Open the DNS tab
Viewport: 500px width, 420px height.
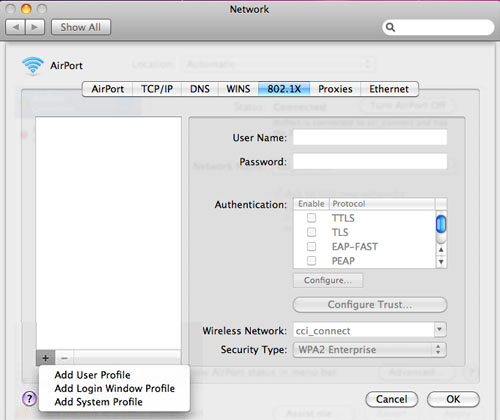tap(200, 89)
